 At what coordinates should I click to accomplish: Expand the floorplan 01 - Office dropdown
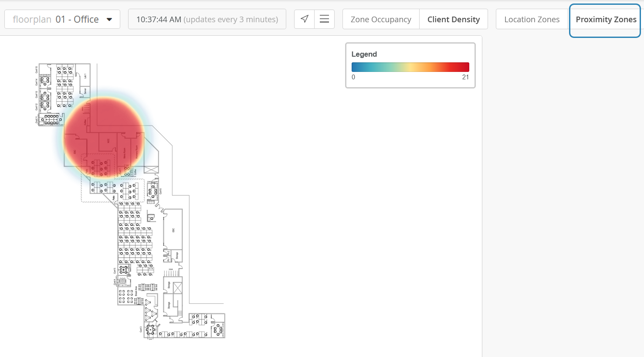(x=62, y=20)
